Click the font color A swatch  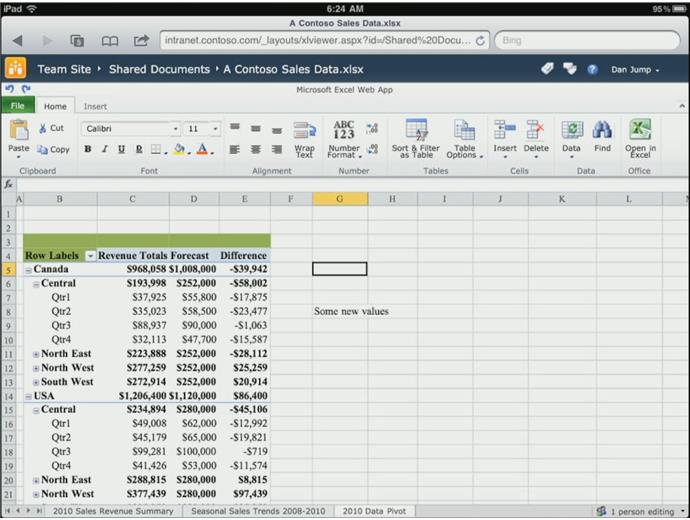(x=202, y=149)
